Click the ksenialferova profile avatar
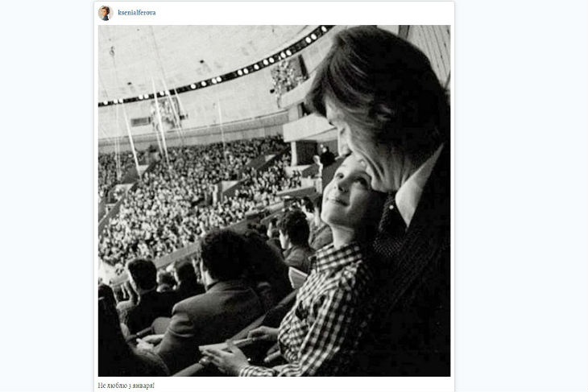Screen dimensions: 588x392 [x=105, y=13]
